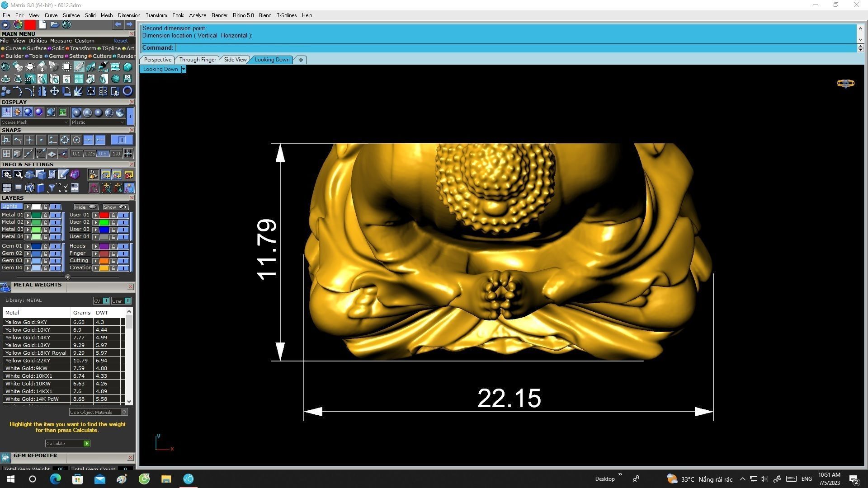Image resolution: width=868 pixels, height=488 pixels.
Task: Open the color wheel icon in top toolbar
Action: (x=18, y=24)
